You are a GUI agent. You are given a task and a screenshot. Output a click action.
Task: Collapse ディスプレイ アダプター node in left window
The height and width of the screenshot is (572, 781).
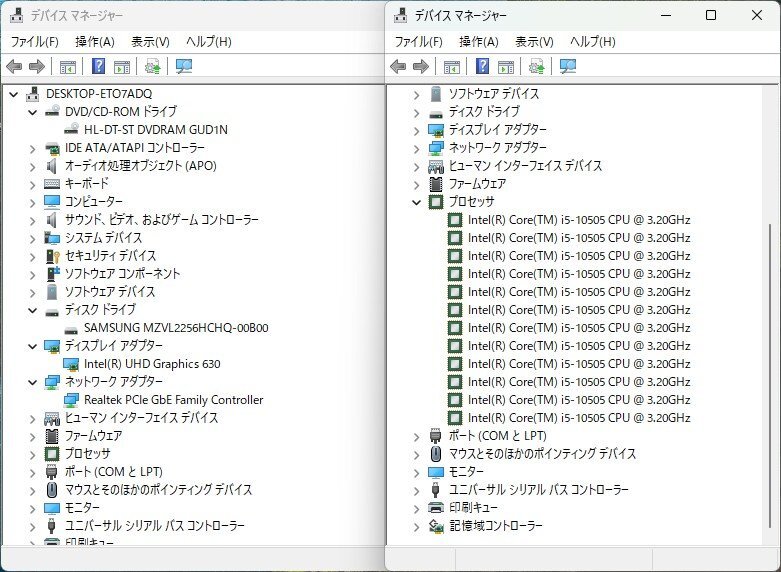click(32, 346)
